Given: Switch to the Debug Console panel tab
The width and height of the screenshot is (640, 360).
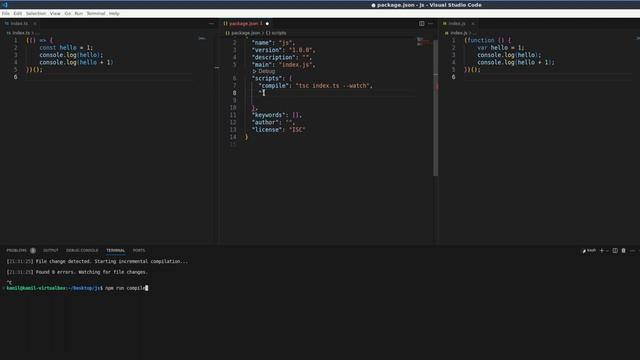Looking at the screenshot, I should point(82,251).
